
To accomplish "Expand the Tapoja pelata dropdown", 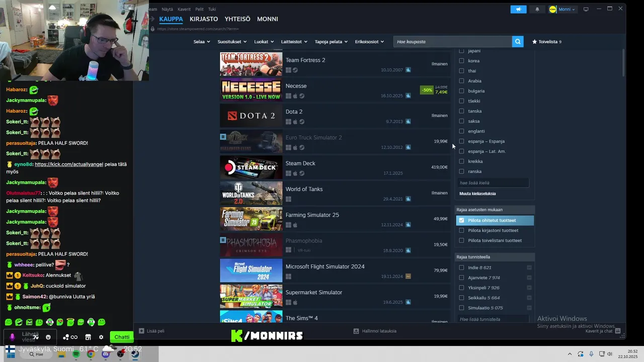I will [x=332, y=42].
